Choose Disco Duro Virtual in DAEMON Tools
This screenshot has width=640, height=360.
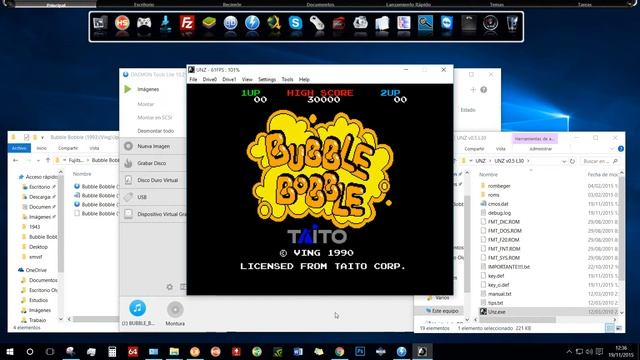tap(157, 180)
